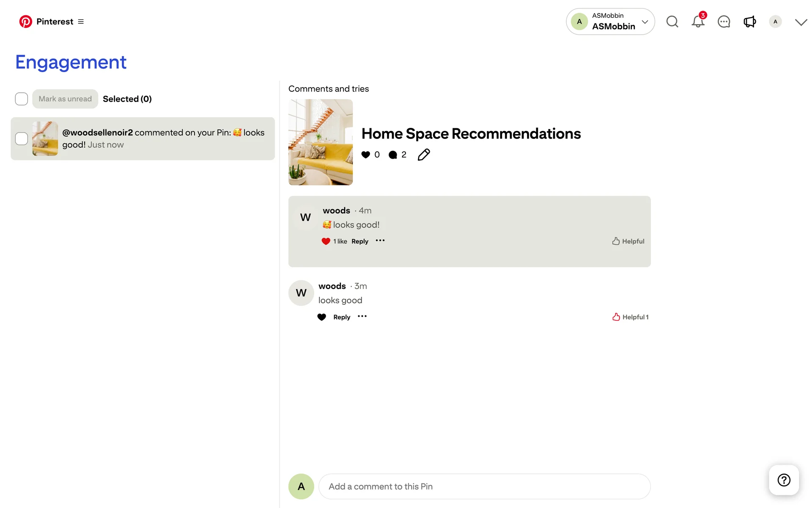
Task: Check the woodsellenoir2 notification checkbox
Action: (x=22, y=138)
